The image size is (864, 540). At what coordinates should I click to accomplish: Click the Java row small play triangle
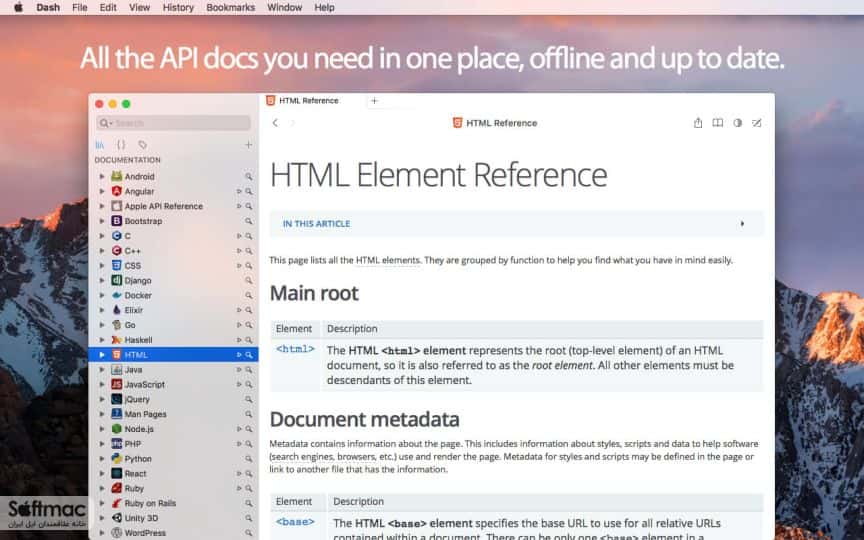tap(239, 370)
